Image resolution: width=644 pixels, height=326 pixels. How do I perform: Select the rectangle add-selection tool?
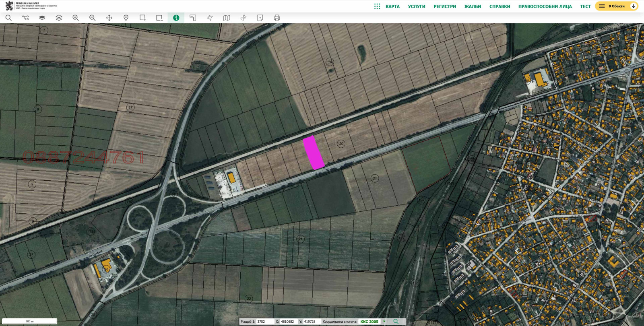[x=142, y=18]
